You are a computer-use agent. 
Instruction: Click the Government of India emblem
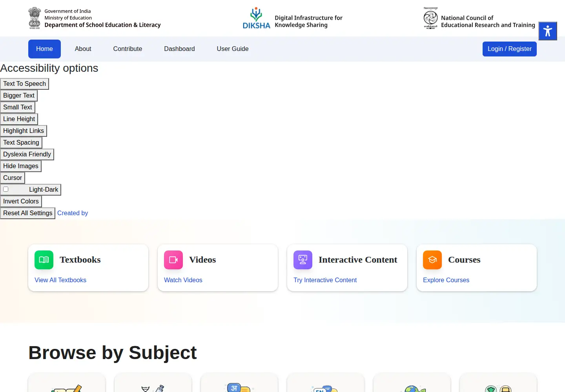coord(35,18)
